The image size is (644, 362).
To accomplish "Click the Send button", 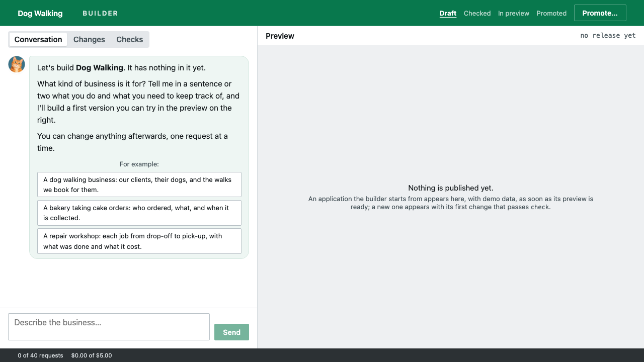I will (x=231, y=332).
